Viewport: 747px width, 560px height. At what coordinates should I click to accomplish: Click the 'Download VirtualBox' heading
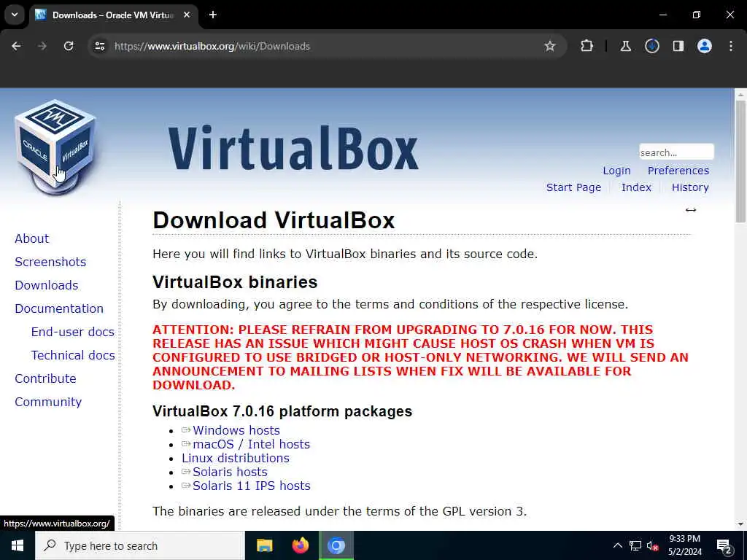click(x=274, y=220)
